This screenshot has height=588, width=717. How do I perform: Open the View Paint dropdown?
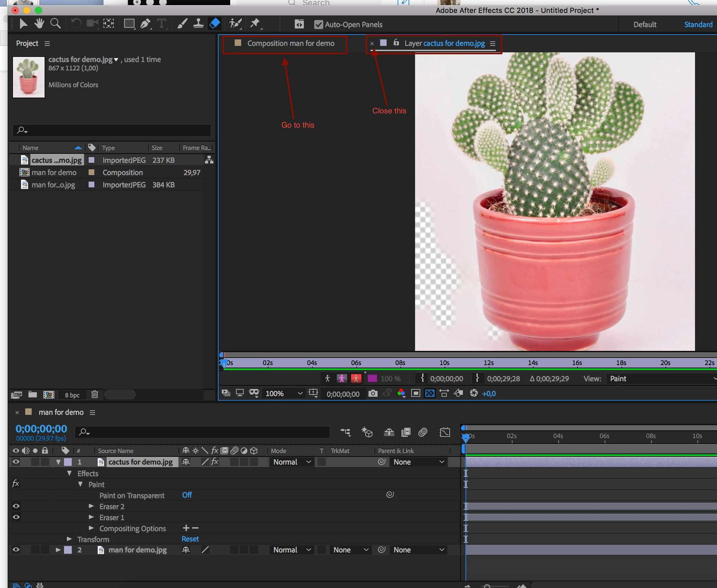click(x=661, y=379)
